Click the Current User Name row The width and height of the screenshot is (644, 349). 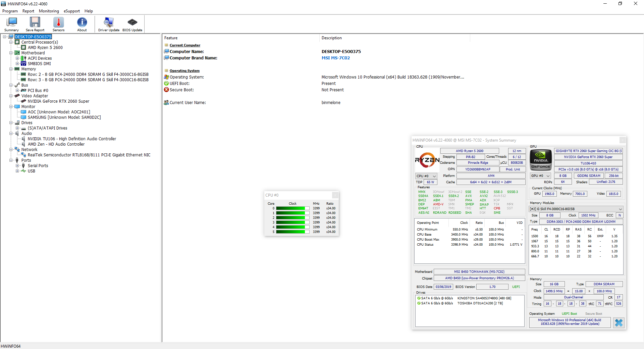tap(252, 103)
